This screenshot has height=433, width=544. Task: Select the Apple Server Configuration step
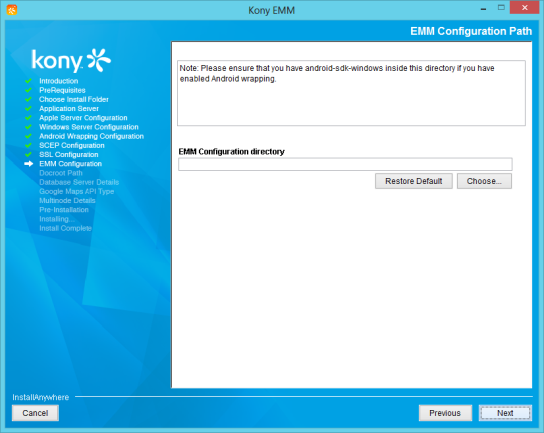(83, 118)
